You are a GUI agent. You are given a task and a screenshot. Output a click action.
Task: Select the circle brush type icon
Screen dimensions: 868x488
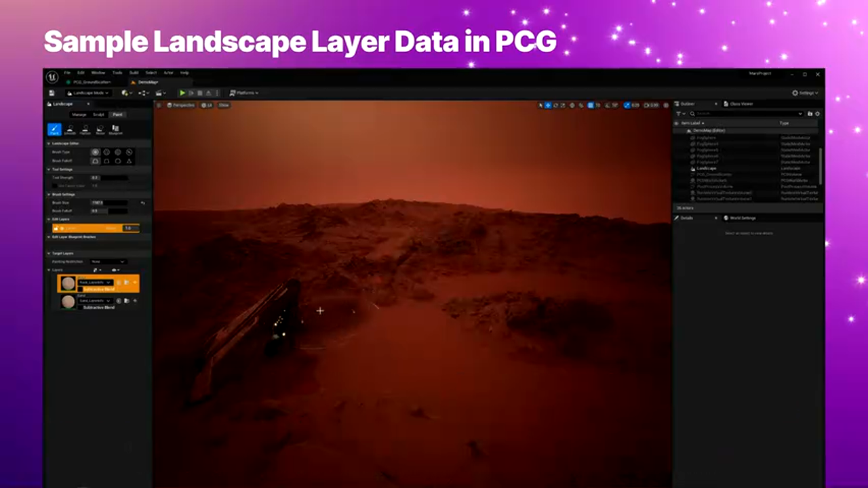coord(96,152)
